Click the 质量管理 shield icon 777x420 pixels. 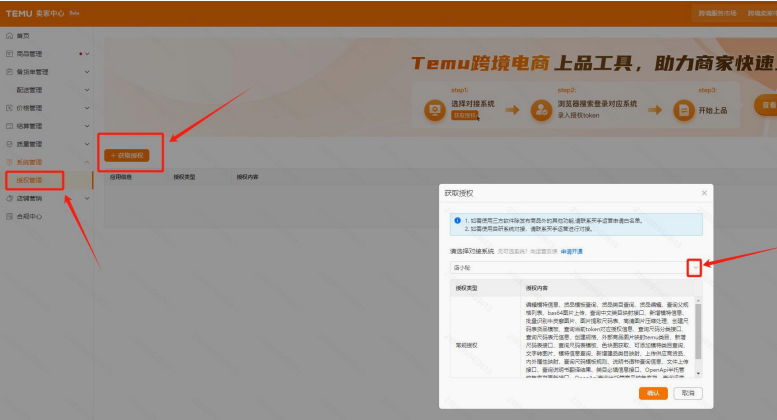(9, 144)
